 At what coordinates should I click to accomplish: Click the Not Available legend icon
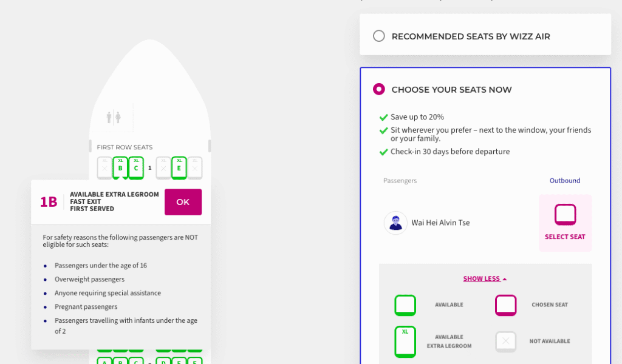click(x=505, y=341)
